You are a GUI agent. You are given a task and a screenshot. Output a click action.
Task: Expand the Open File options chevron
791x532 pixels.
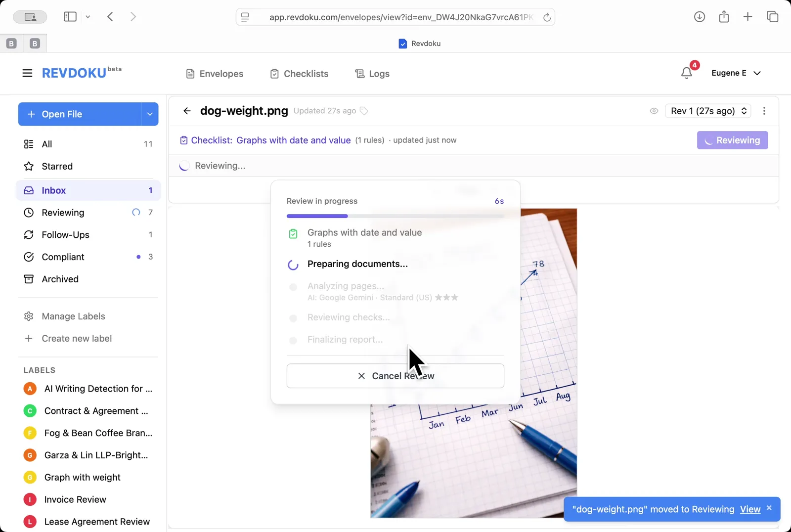tap(149, 114)
